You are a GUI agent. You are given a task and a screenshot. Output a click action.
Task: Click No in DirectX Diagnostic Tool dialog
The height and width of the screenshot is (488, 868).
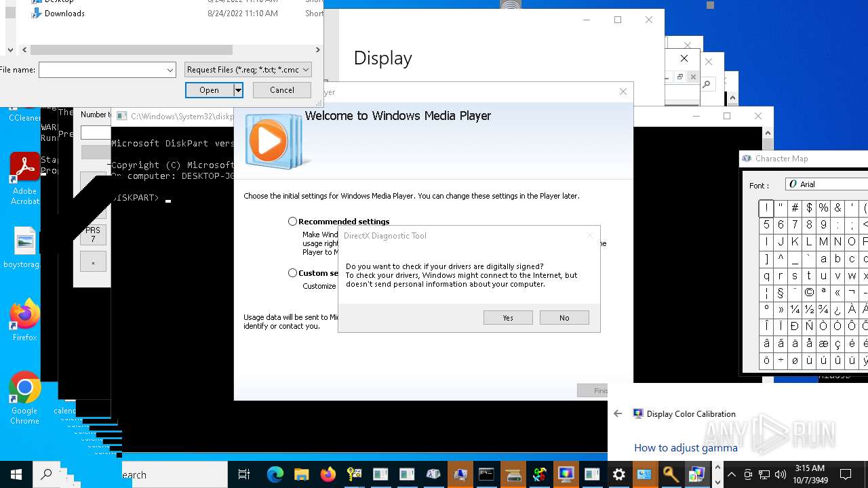564,318
